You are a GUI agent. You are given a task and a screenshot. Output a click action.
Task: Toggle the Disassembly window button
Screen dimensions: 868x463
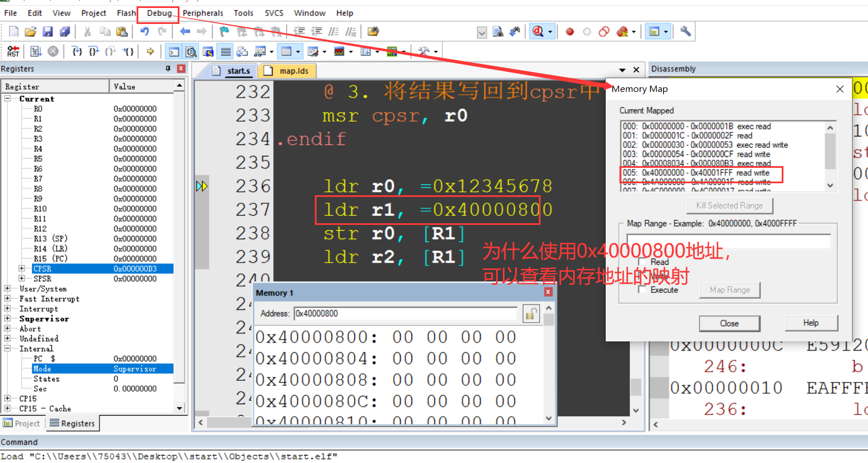(x=191, y=51)
